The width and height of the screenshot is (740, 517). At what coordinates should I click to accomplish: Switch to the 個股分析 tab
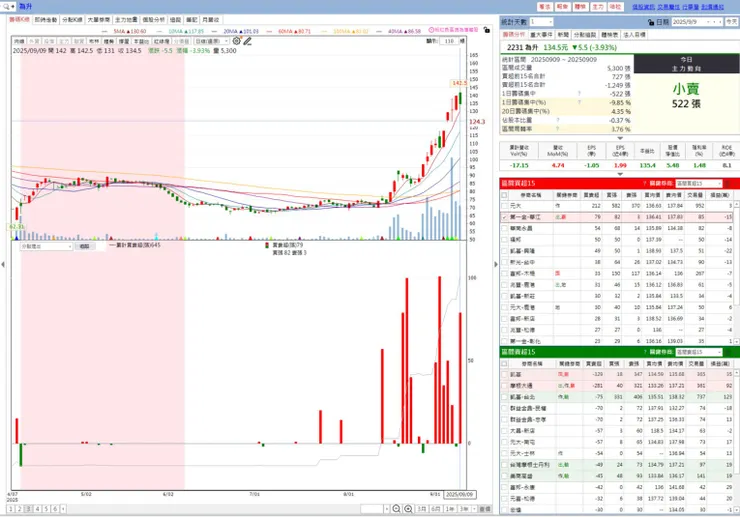tap(154, 20)
